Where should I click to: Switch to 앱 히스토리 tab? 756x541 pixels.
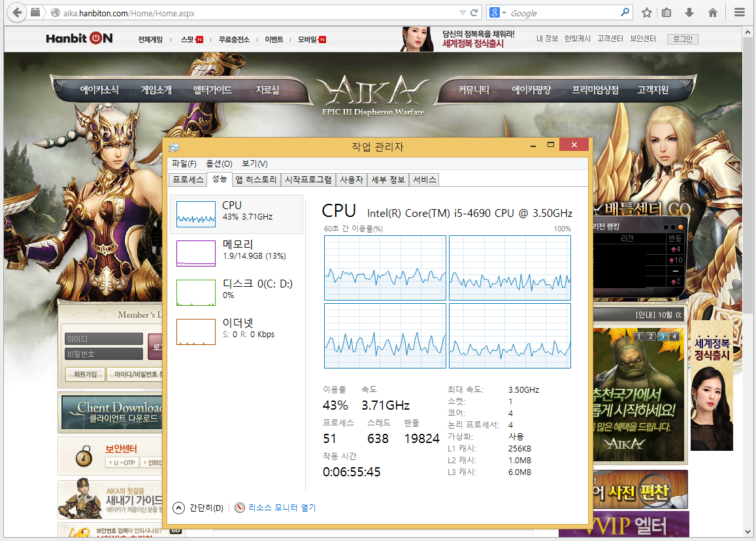(x=256, y=180)
